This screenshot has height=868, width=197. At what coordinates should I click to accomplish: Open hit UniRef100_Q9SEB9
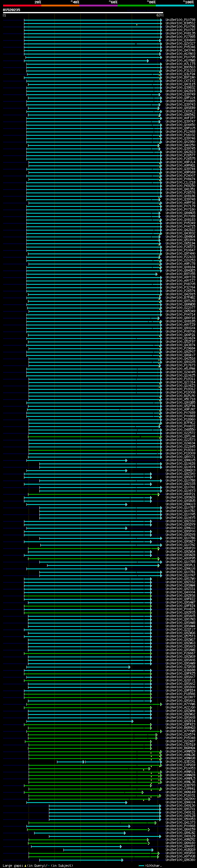[x=180, y=108]
